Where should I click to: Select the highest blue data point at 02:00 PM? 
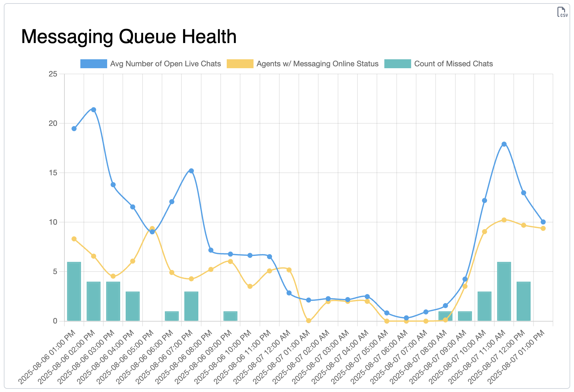click(93, 109)
